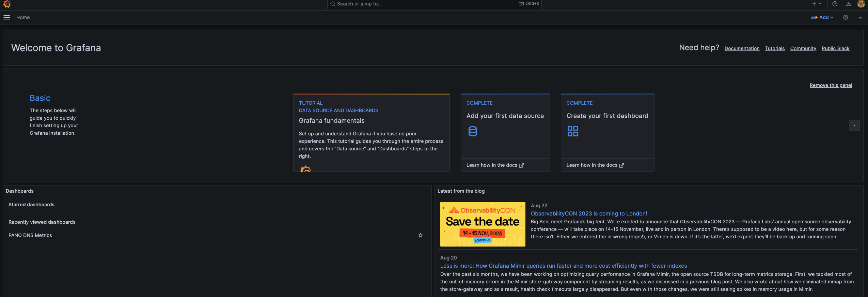Open the user profile avatar menu
This screenshot has height=297, width=868.
point(861,4)
